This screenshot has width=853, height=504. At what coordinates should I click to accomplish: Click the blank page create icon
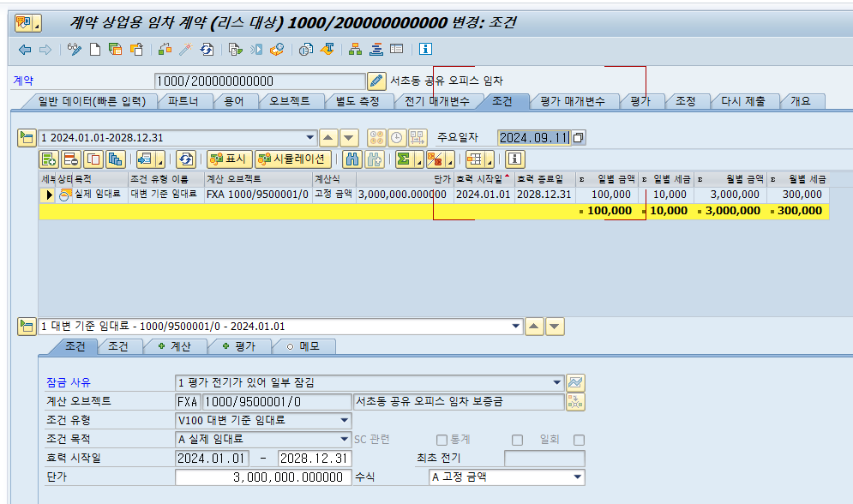(95, 50)
